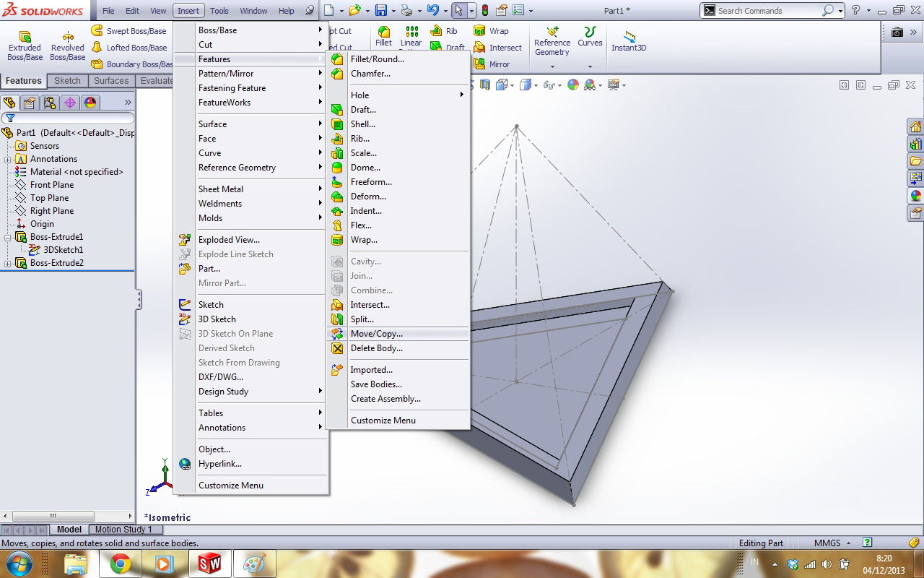Select the Lofted Boss/Base tool

point(128,48)
